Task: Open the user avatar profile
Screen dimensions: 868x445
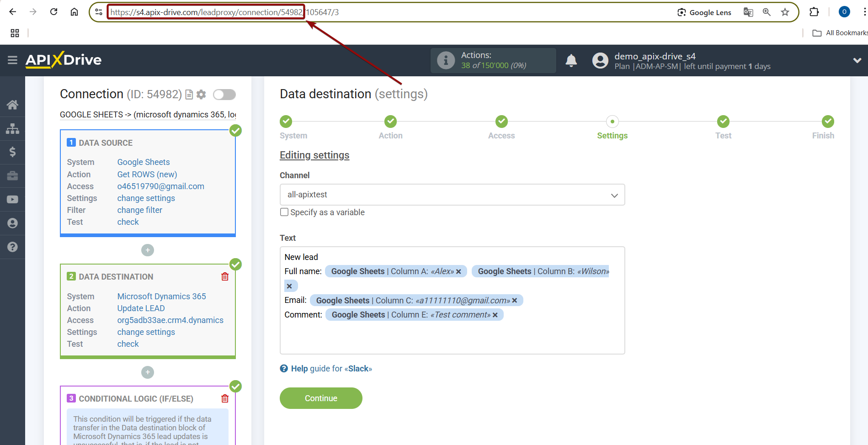Action: click(x=600, y=60)
